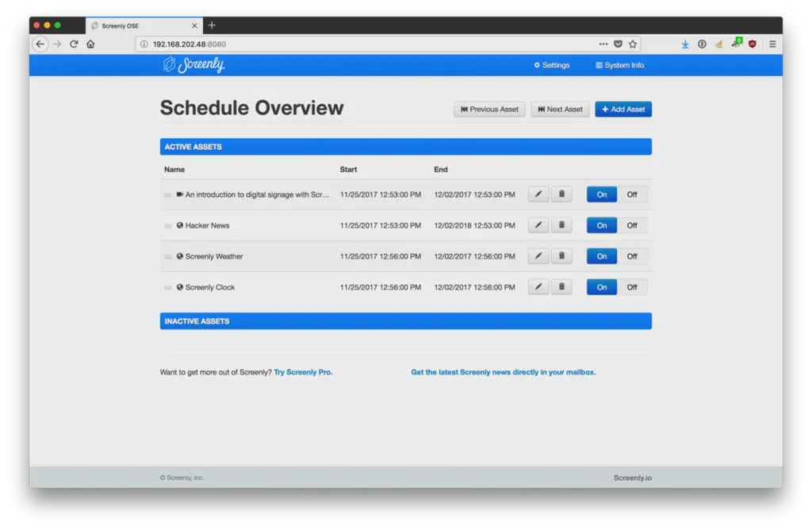This screenshot has width=812, height=530.
Task: Toggle Screenly Clock to Off
Action: pos(632,286)
